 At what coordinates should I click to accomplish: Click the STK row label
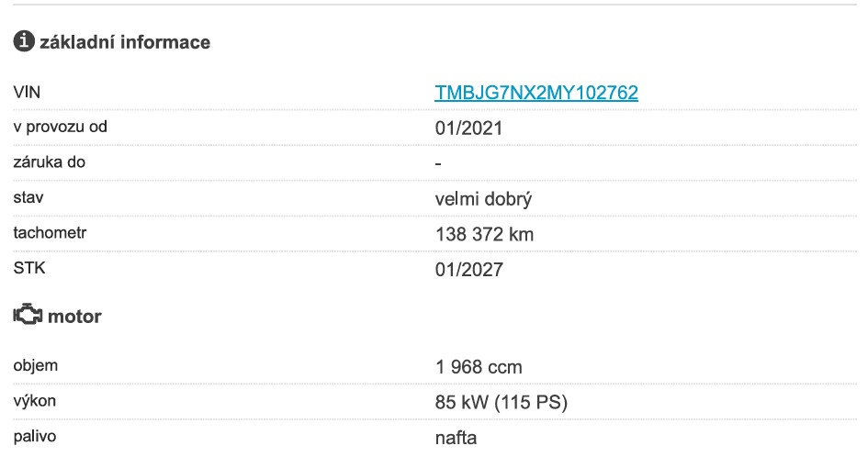(29, 268)
